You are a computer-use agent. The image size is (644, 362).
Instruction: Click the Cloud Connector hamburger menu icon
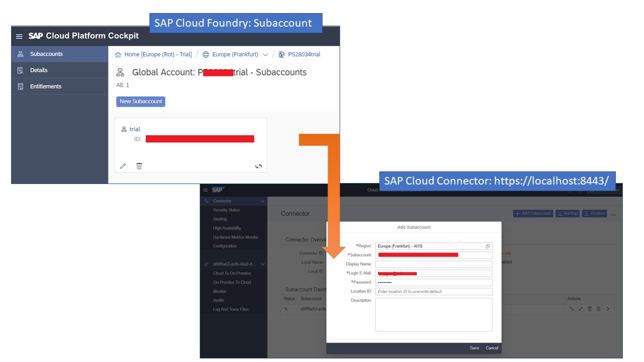(x=205, y=190)
